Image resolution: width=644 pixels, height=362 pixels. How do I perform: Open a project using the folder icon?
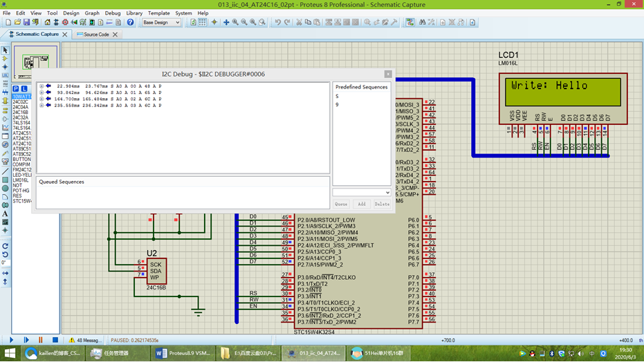pos(17,23)
